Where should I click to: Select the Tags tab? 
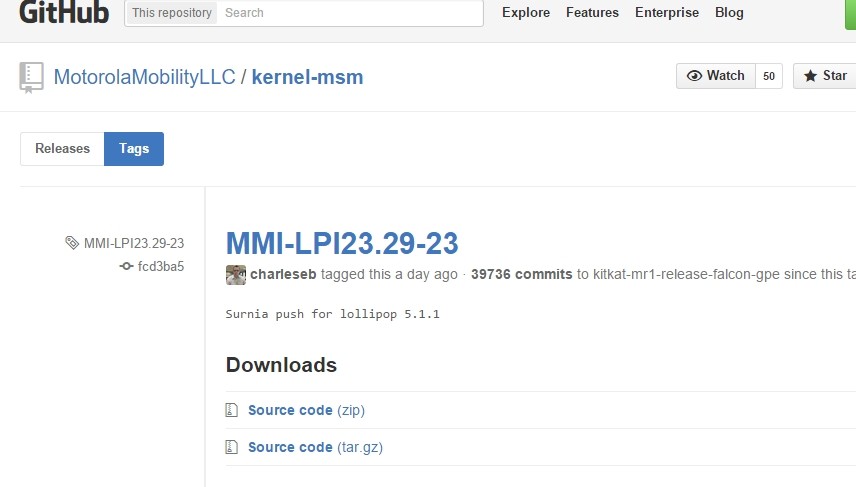coord(134,149)
